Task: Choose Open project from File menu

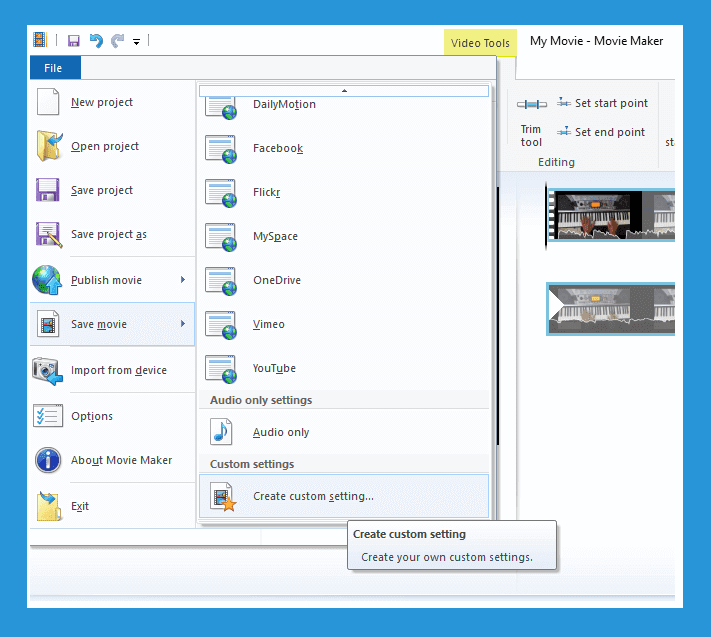Action: pyautogui.click(x=112, y=146)
